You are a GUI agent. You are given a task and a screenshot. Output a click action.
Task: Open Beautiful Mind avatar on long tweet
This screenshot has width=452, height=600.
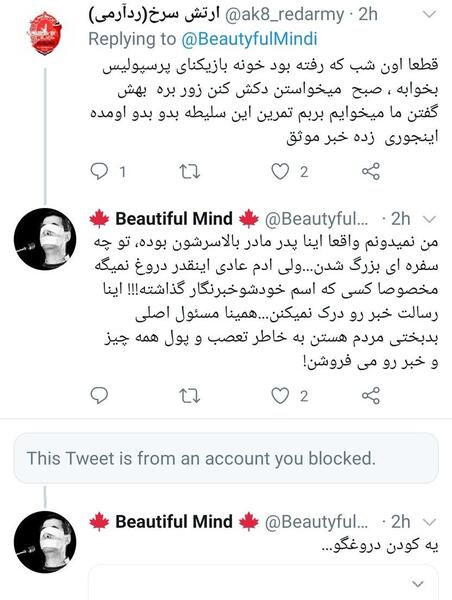(x=45, y=239)
